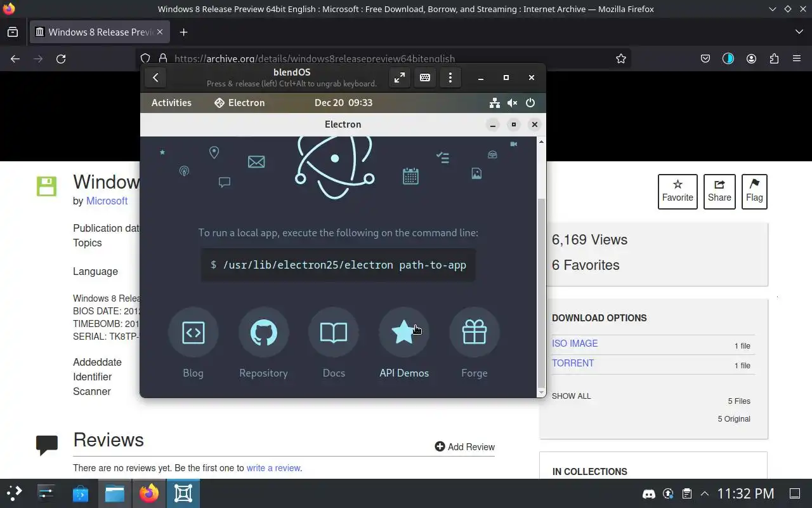Viewport: 812px width, 508px height.
Task: Go back in Firefox
Action: [15, 58]
